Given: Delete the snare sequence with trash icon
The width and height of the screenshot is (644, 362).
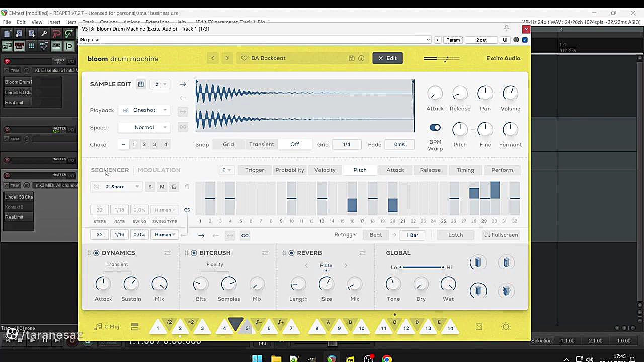Looking at the screenshot, I should tap(187, 187).
